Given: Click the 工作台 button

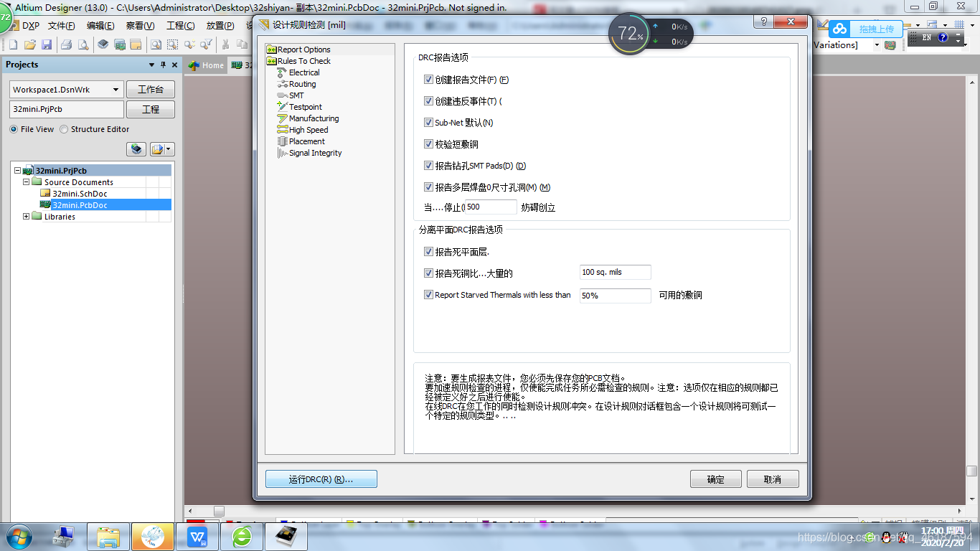Looking at the screenshot, I should point(151,90).
